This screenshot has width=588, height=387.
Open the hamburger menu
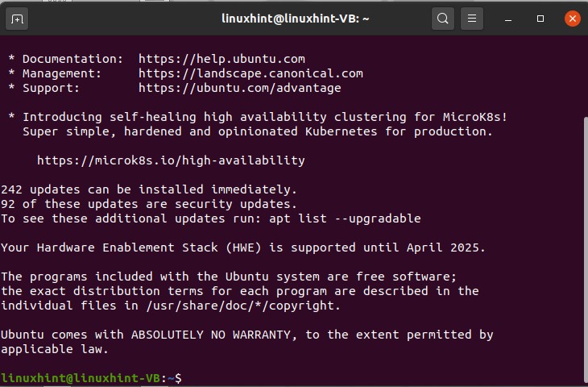coord(472,19)
